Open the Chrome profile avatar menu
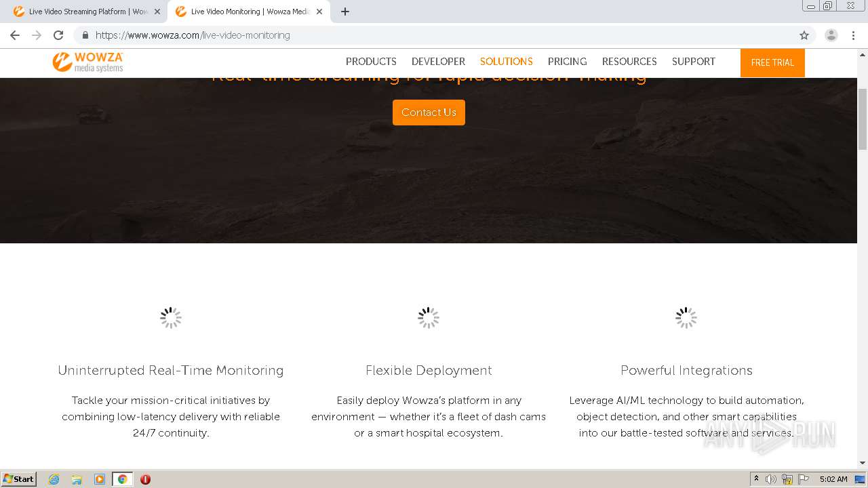868x488 pixels. pyautogui.click(x=831, y=35)
